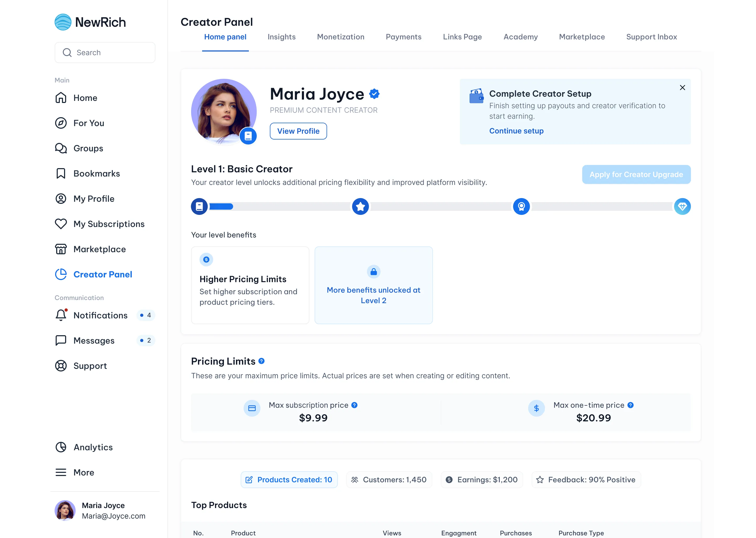Open the Monetization tab
Viewport: 756px width, 538px height.
341,37
